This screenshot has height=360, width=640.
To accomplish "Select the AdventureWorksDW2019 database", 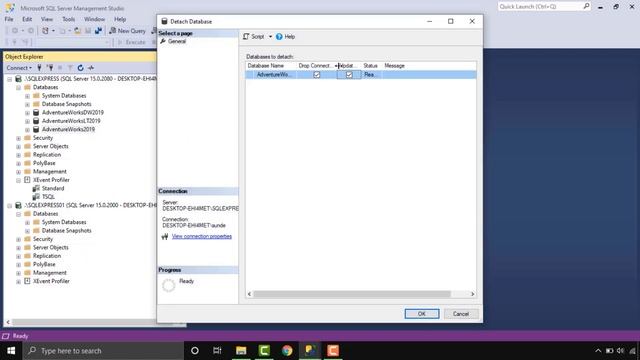I will coord(73,112).
